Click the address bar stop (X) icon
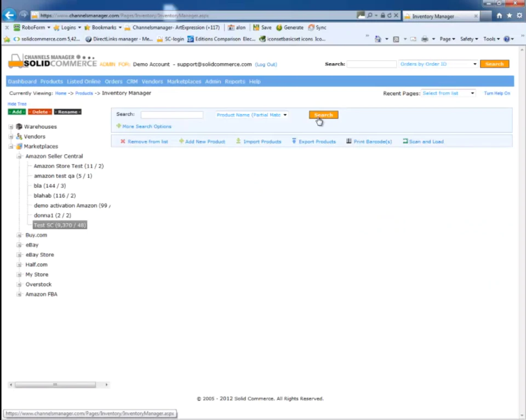Screen dimensions: 526x420 click(x=396, y=15)
